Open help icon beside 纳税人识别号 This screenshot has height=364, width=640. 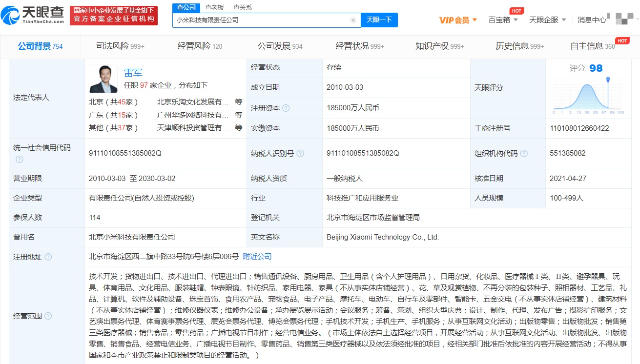300,153
